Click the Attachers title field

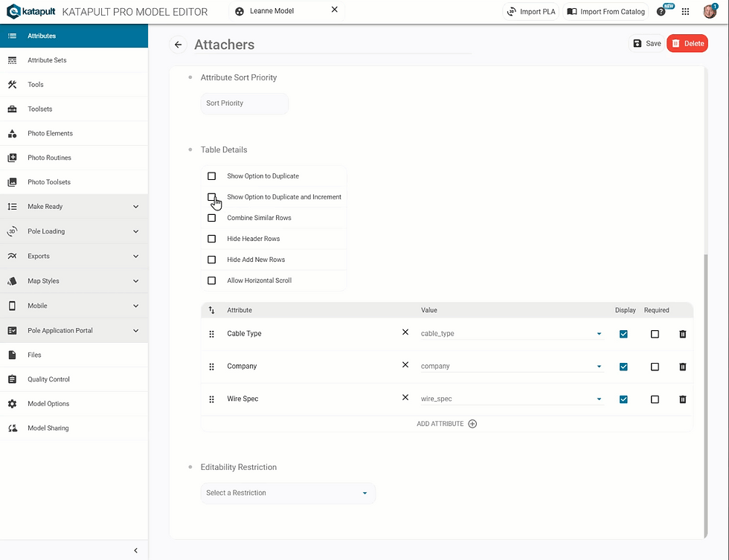[x=333, y=45]
